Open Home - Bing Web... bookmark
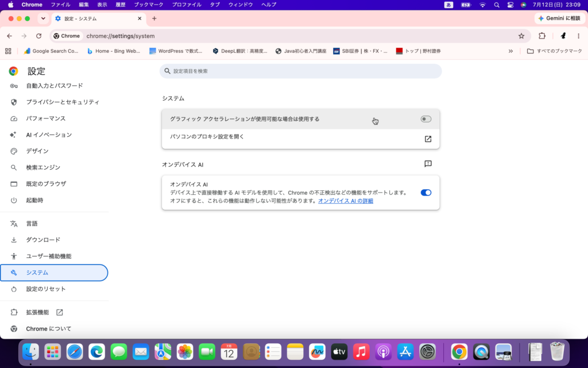The image size is (588, 368). (114, 51)
